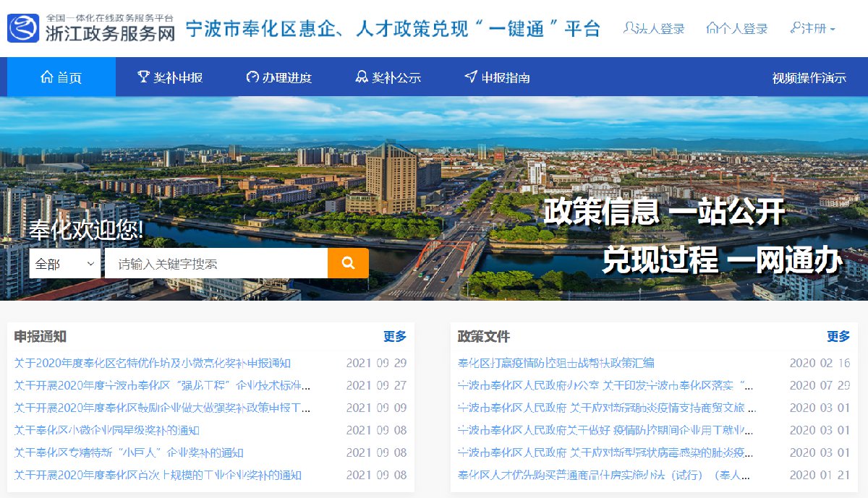
Task: Click the medal icon beside 奖补公示
Action: click(x=362, y=77)
